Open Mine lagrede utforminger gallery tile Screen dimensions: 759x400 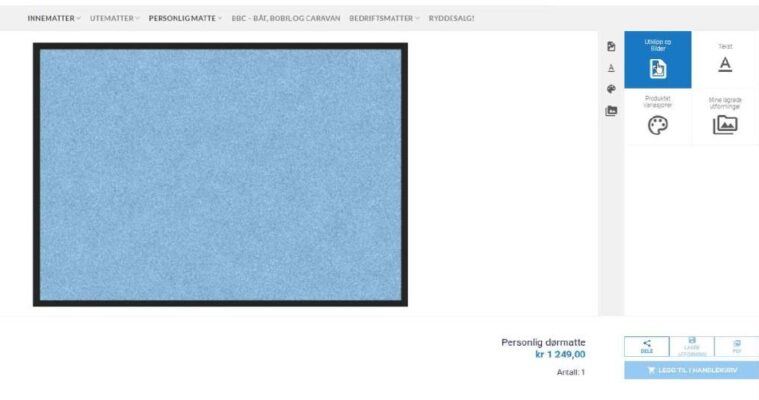[725, 117]
